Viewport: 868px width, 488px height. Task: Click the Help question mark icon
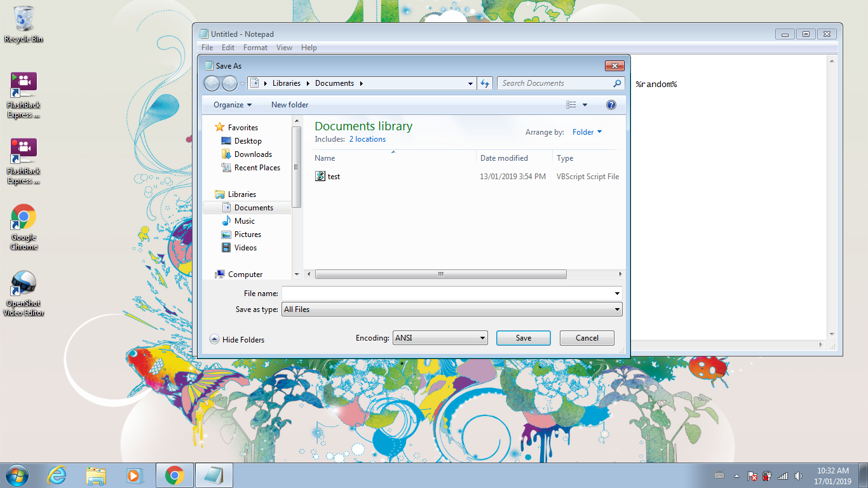611,105
